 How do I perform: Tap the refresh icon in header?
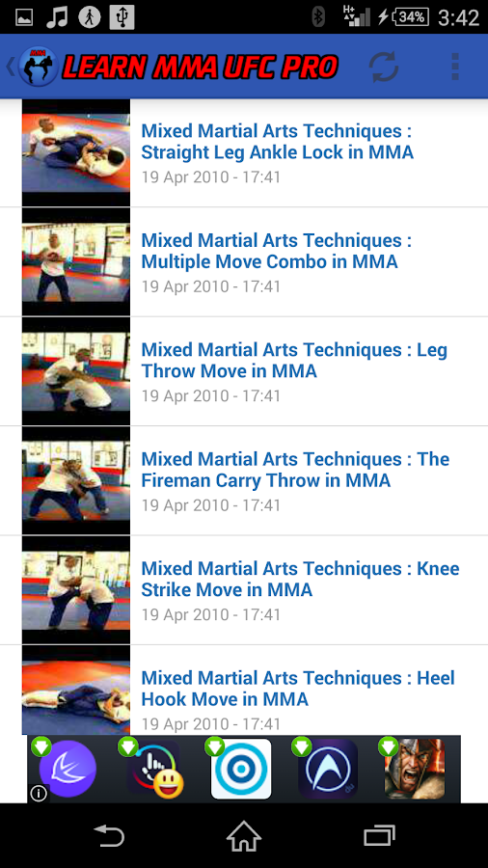click(384, 67)
